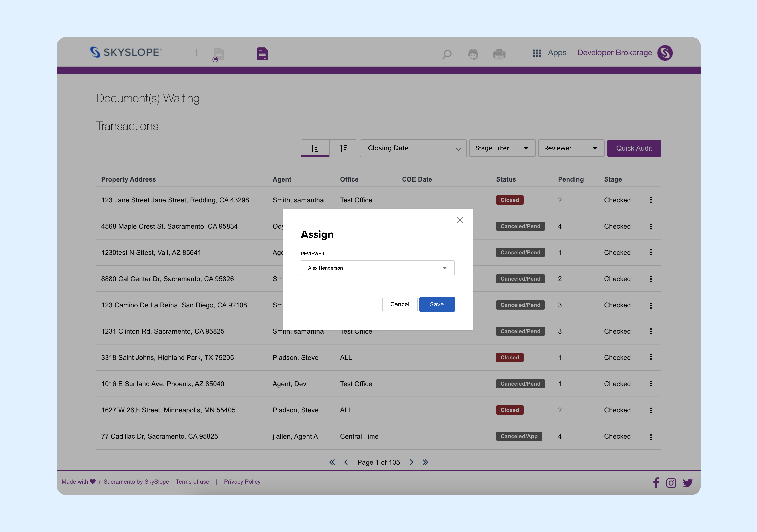This screenshot has height=532, width=757.
Task: Click the Facebook icon in footer
Action: [656, 483]
